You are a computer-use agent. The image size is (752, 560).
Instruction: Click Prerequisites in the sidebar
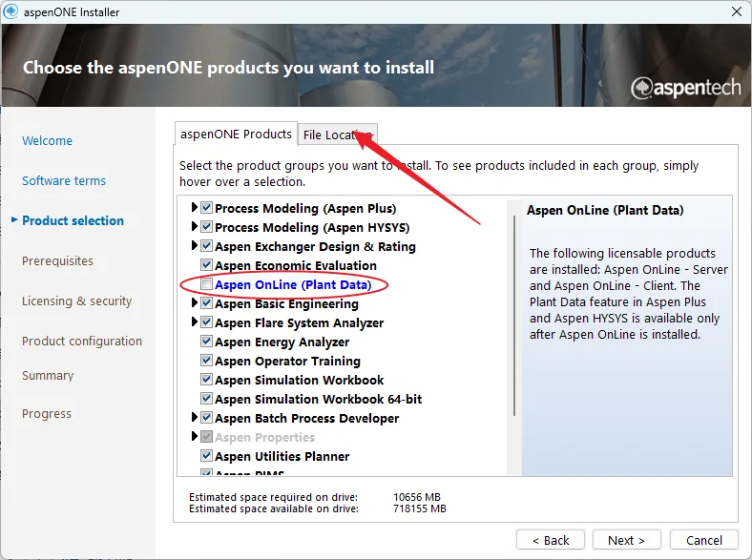point(57,261)
